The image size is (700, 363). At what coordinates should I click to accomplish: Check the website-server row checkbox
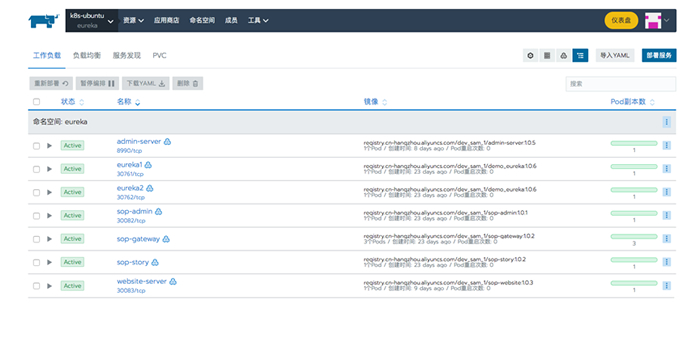point(37,286)
